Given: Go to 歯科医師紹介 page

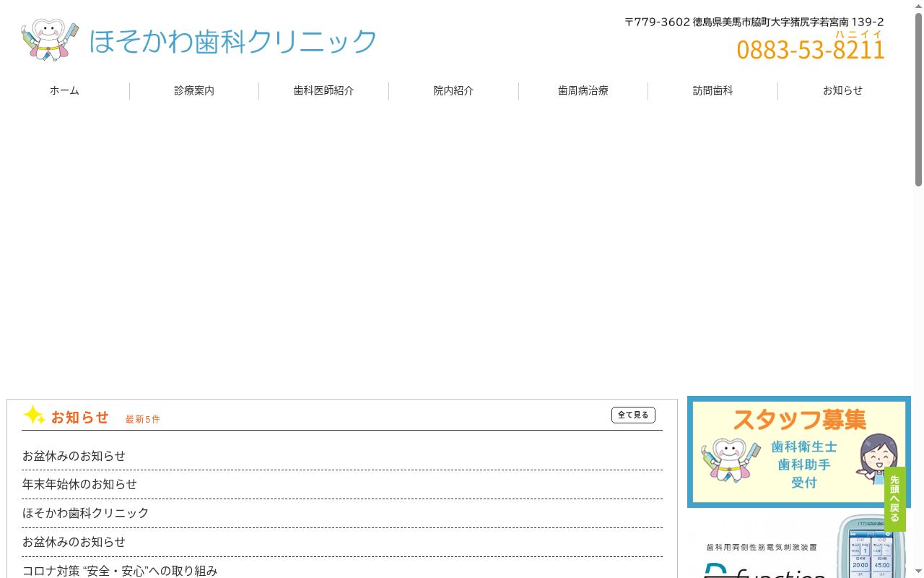Looking at the screenshot, I should [324, 91].
